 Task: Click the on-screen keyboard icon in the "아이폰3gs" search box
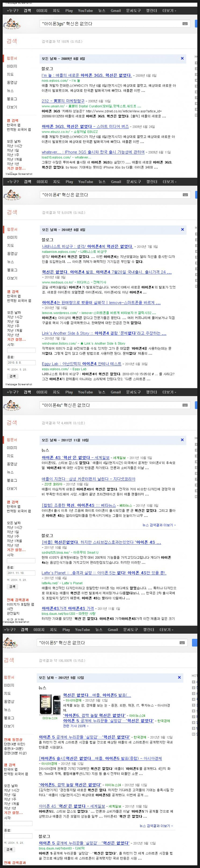185,24
